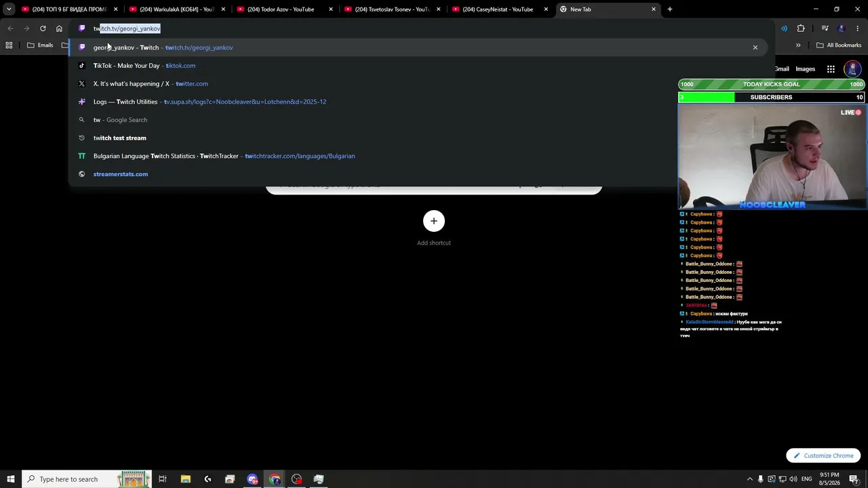Open Task View on the taskbar
This screenshot has height=488, width=868.
pos(163,479)
